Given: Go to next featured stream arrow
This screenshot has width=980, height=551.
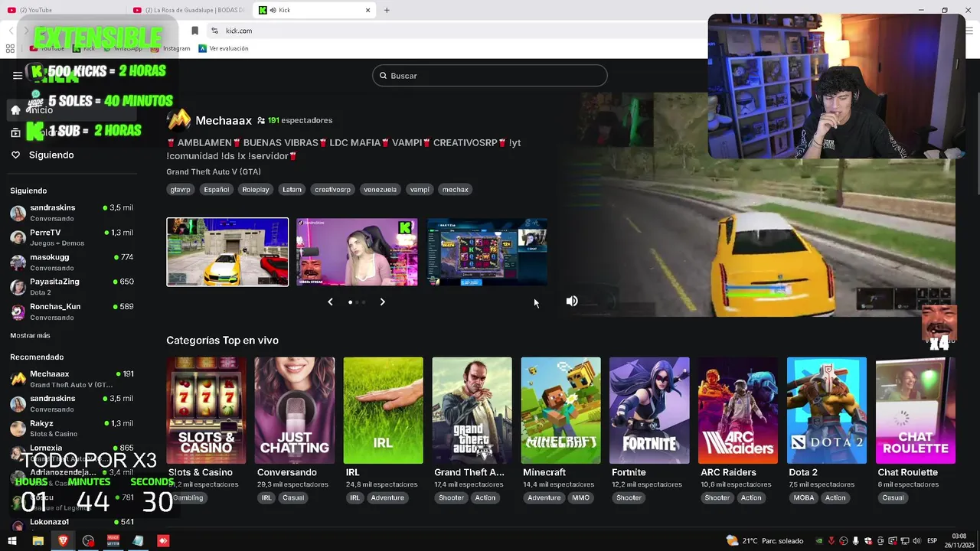Looking at the screenshot, I should tap(382, 302).
